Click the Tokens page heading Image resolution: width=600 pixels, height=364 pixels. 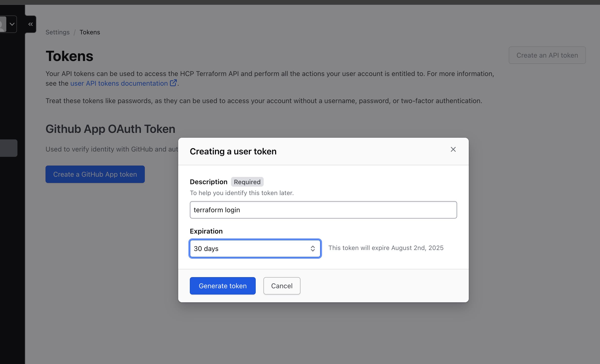[69, 56]
